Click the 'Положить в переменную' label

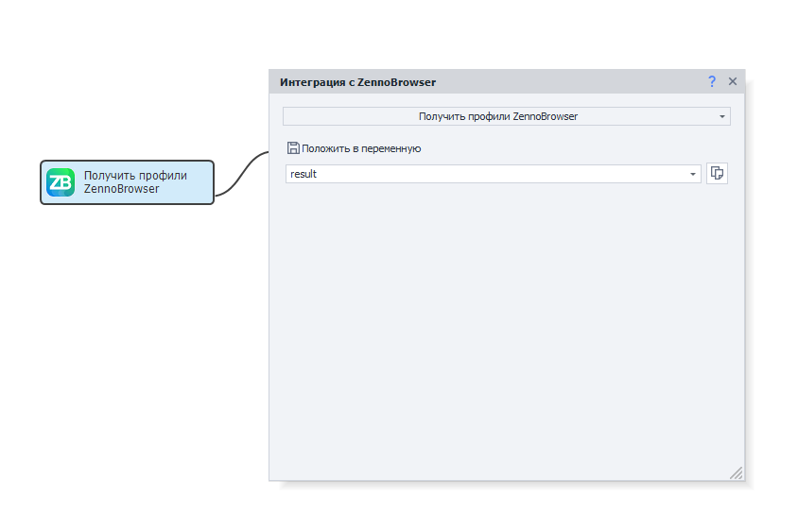coord(361,148)
